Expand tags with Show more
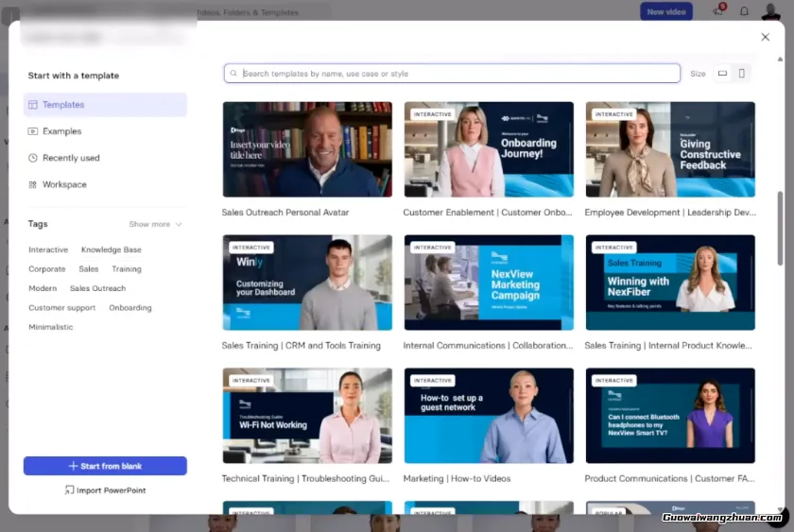The height and width of the screenshot is (532, 794). pyautogui.click(x=155, y=224)
